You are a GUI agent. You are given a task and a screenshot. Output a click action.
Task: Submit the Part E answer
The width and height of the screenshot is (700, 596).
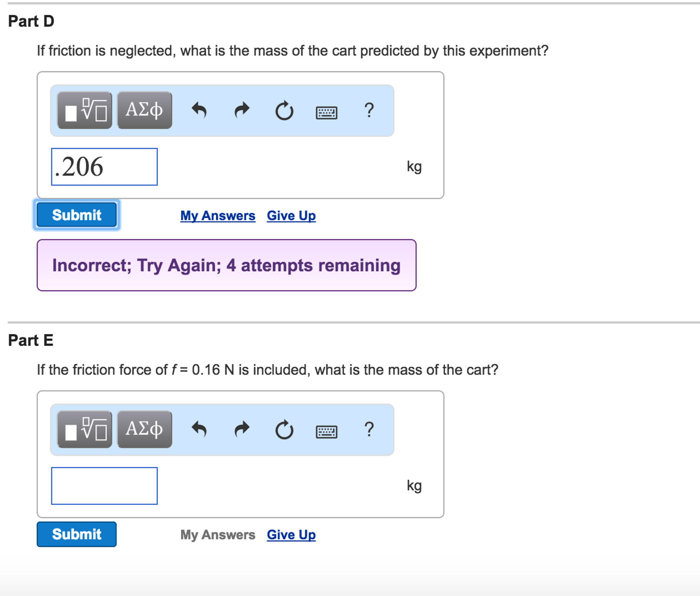77,534
